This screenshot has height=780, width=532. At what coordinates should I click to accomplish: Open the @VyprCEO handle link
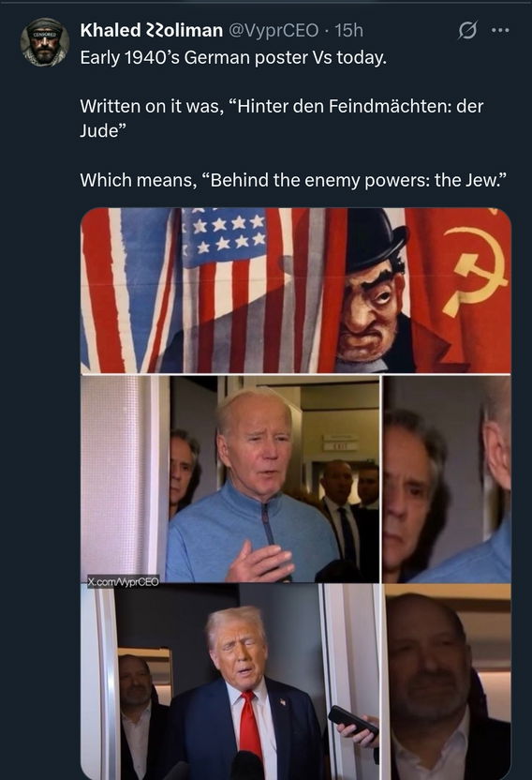(273, 30)
